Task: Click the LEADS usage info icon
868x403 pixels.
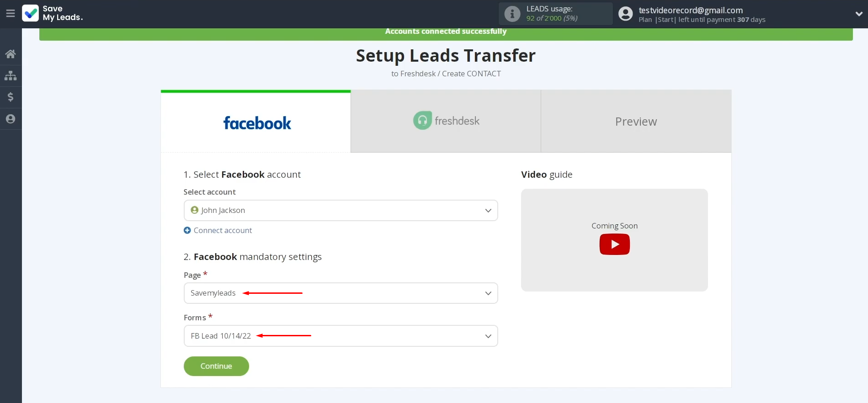Action: click(512, 14)
